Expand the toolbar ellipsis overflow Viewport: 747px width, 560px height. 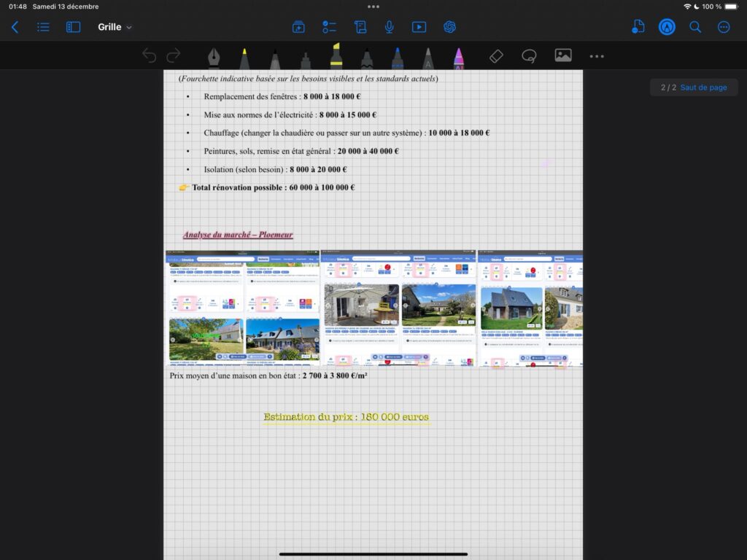pyautogui.click(x=597, y=56)
